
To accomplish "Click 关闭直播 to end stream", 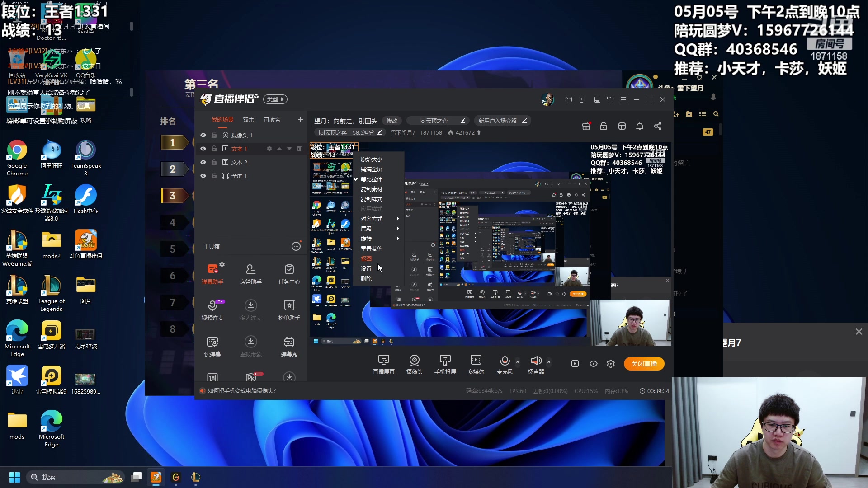I will coord(644,364).
